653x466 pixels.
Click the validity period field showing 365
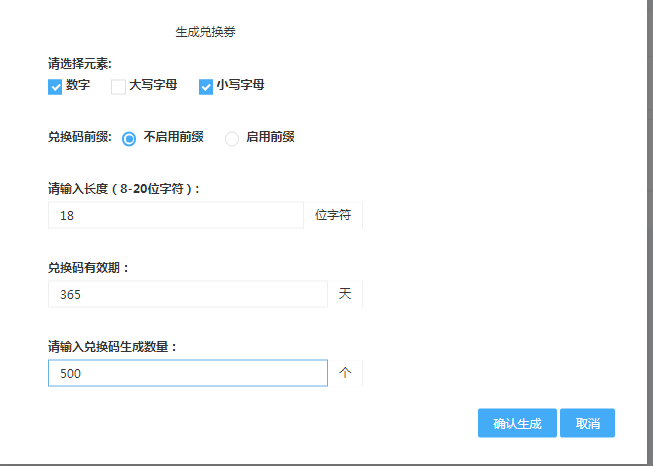pos(188,294)
